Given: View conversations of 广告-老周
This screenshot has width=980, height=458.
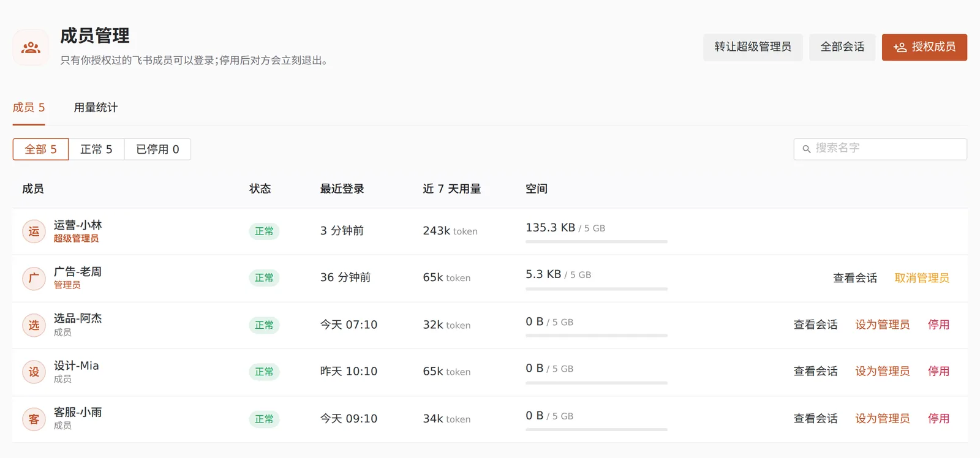Looking at the screenshot, I should coord(855,278).
